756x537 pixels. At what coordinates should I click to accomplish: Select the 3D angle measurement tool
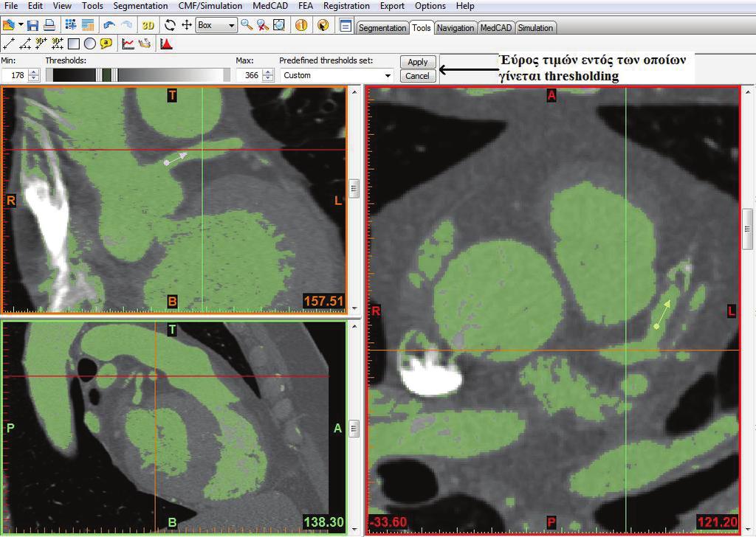(x=58, y=44)
